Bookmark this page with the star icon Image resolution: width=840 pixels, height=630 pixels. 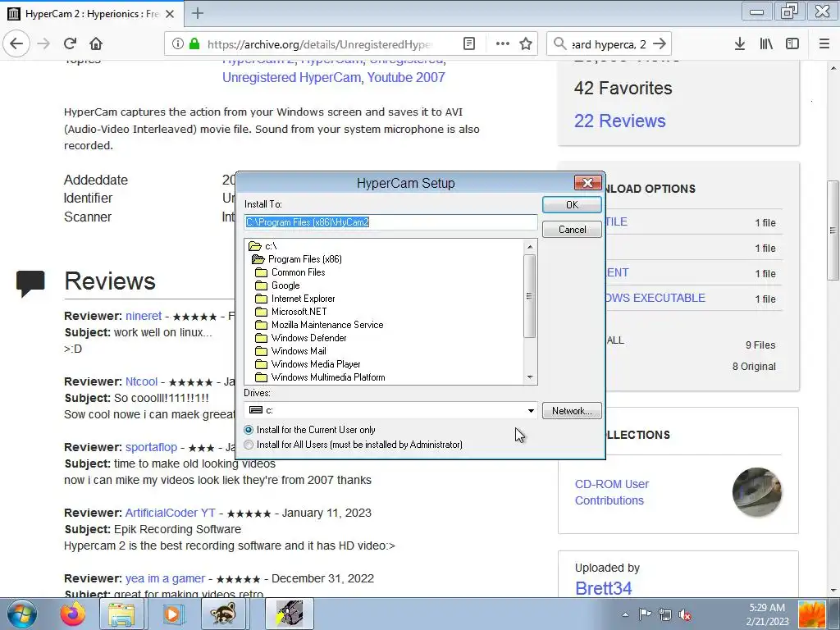point(526,44)
